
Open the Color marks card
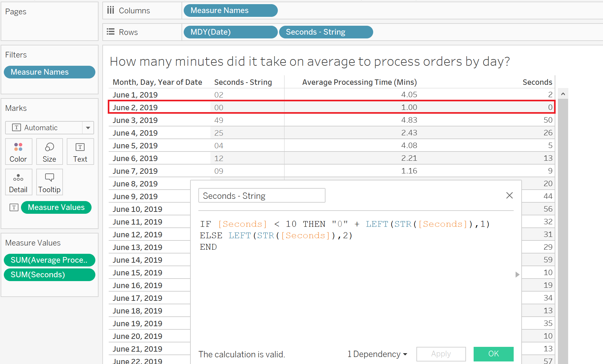pos(18,152)
